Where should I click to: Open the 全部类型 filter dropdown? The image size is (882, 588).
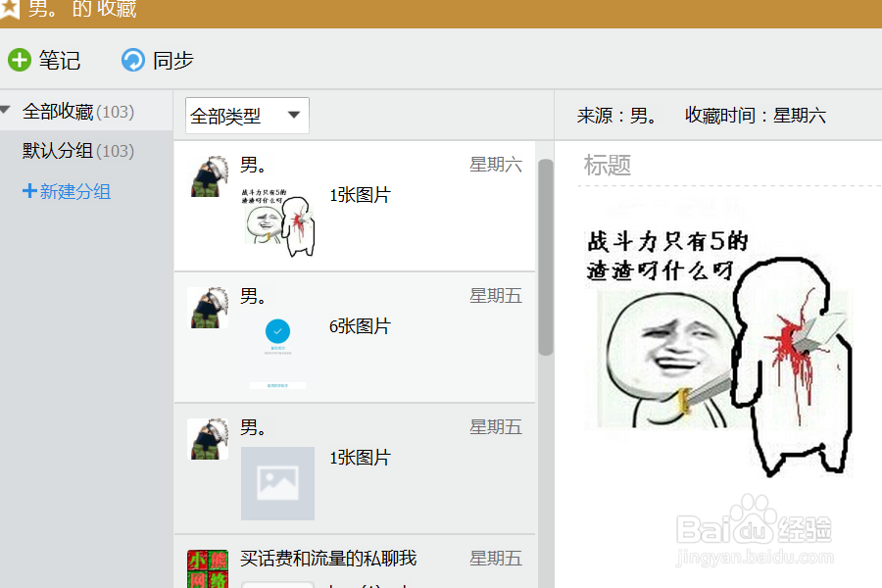click(x=247, y=116)
